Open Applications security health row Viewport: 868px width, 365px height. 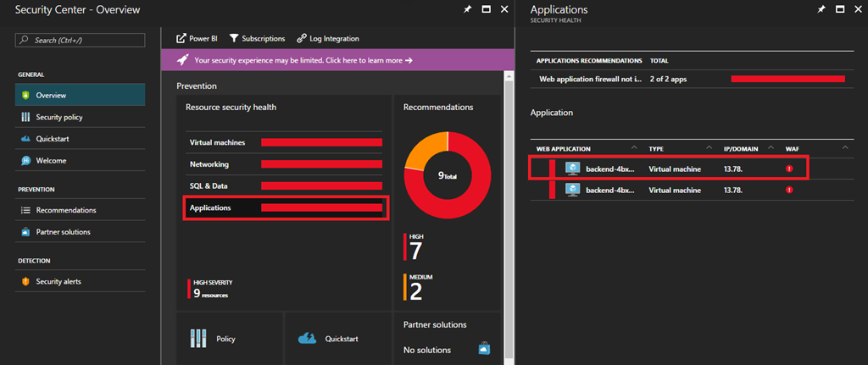(x=286, y=208)
